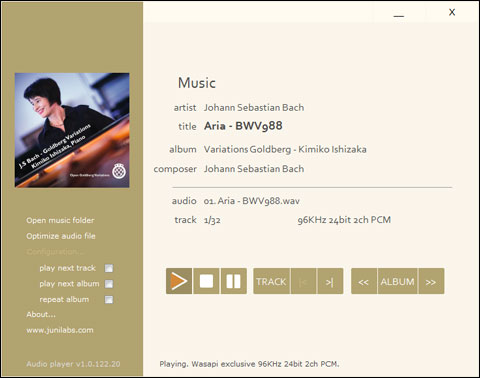
Task: Check the repeat album option
Action: click(109, 300)
